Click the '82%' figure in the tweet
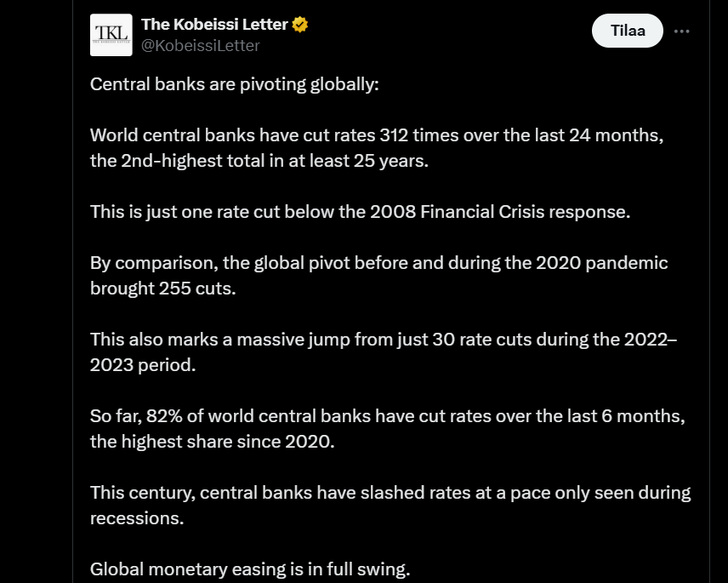This screenshot has width=728, height=583. (164, 417)
